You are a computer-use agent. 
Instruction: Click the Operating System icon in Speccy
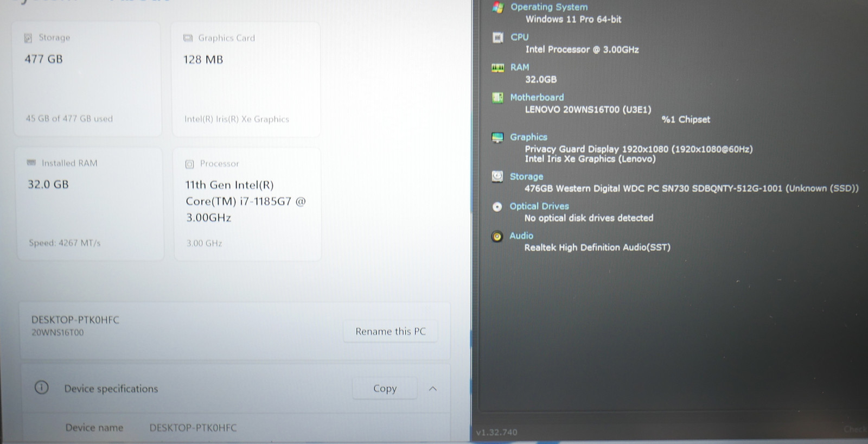497,7
